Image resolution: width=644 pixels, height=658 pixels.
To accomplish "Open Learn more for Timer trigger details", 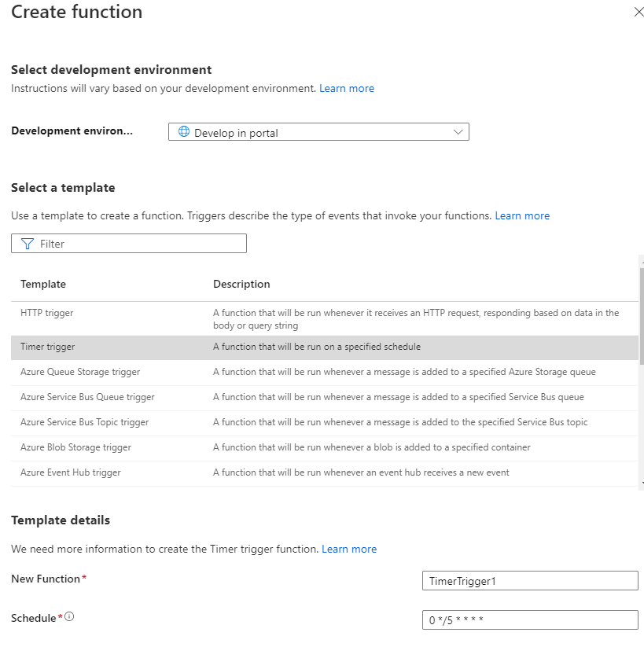I will tap(349, 549).
